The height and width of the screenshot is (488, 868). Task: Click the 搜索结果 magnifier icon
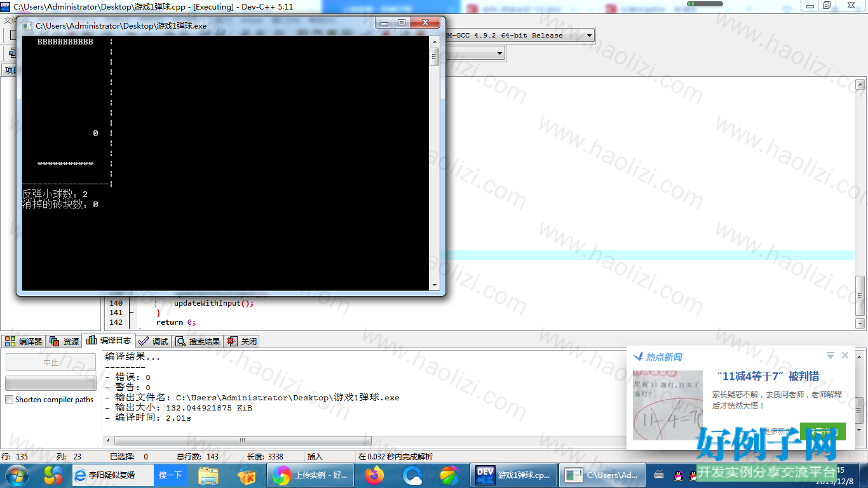tap(180, 341)
